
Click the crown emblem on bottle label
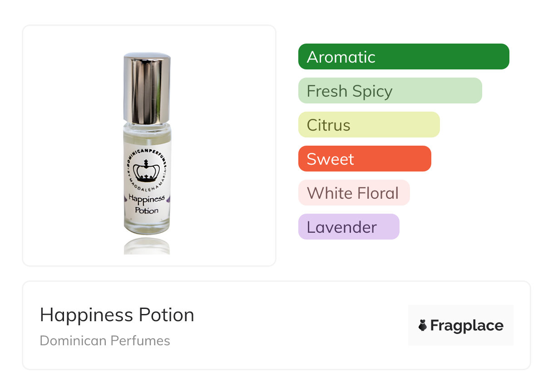click(x=147, y=171)
